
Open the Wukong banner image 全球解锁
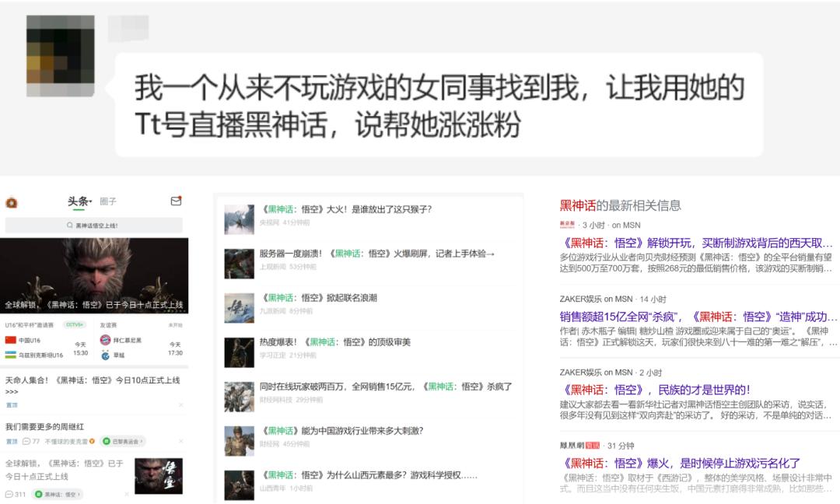tap(94, 275)
